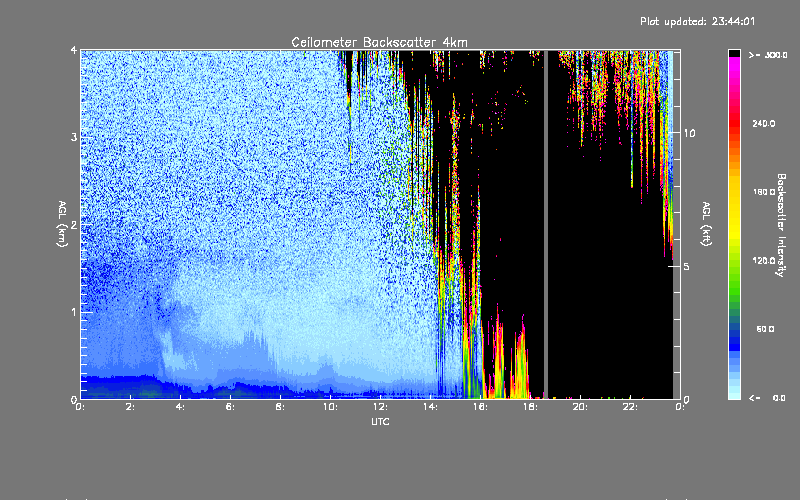The image size is (800, 500).
Task: Click the '4:' x-axis tick label
Action: click(x=180, y=407)
